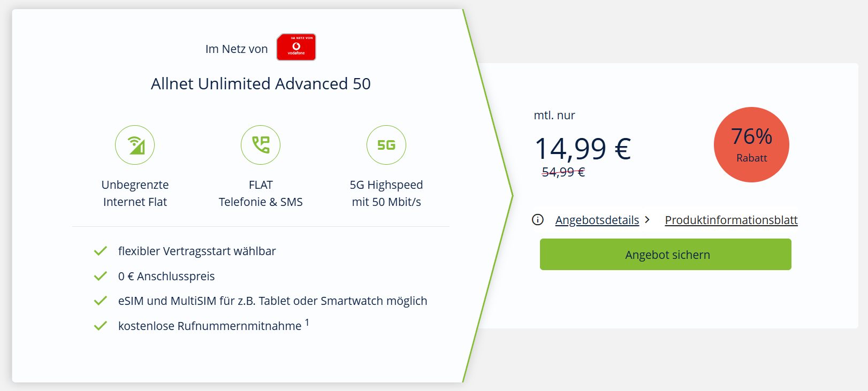Click the info circle icon beside Angebotsdetails
Screen dimensions: 868x391
[538, 220]
